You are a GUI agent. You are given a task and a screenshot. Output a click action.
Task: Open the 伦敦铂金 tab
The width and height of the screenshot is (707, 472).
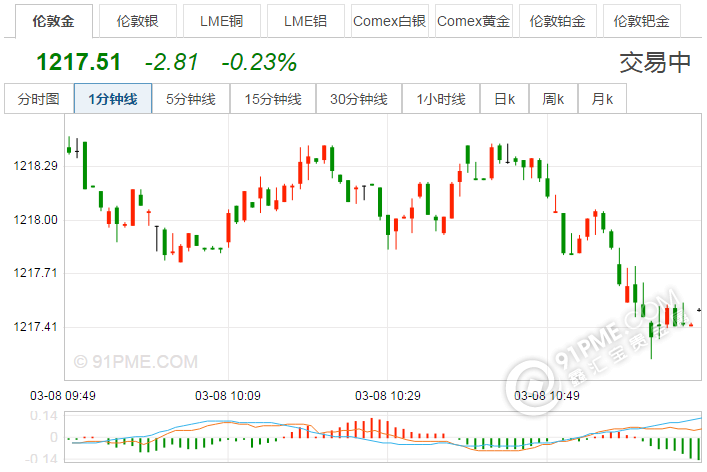point(558,21)
